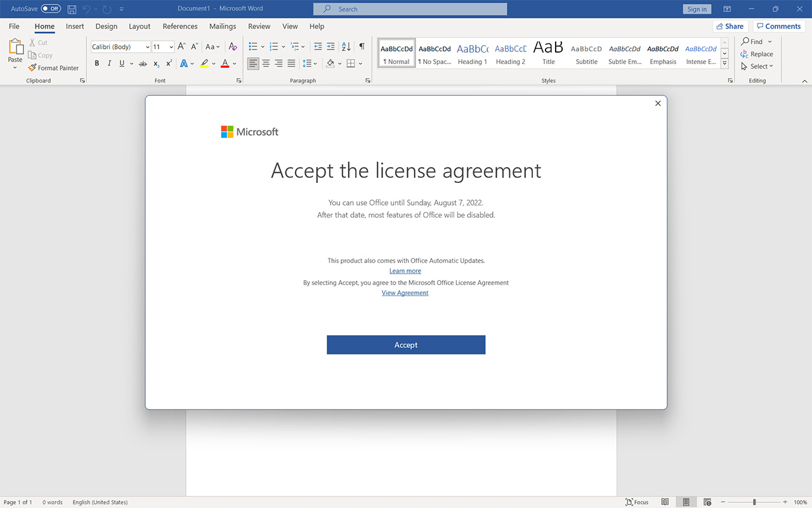Click the Paste clipboard icon

(x=15, y=48)
